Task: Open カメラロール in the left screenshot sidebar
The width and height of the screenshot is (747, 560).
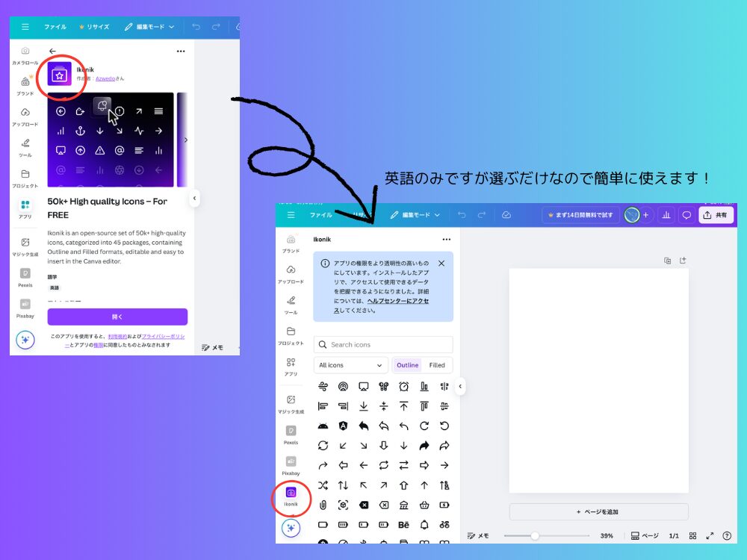Action: pos(25,55)
